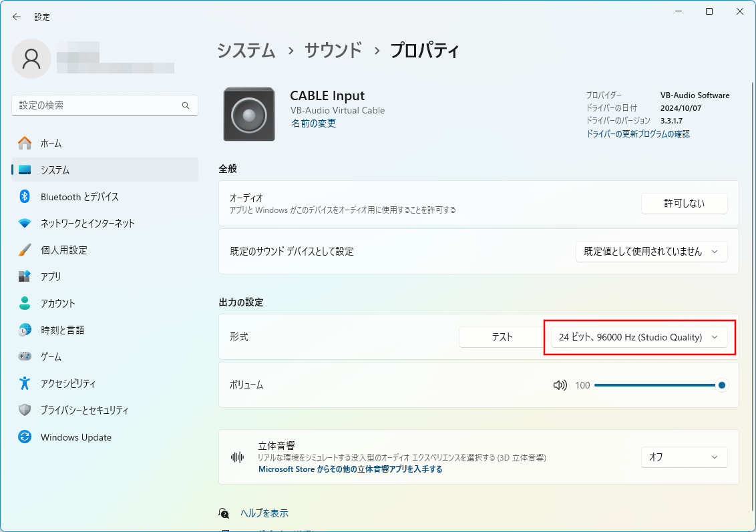Click ドライバーの更新プログラムの確認 link
The height and width of the screenshot is (532, 756).
click(x=638, y=134)
